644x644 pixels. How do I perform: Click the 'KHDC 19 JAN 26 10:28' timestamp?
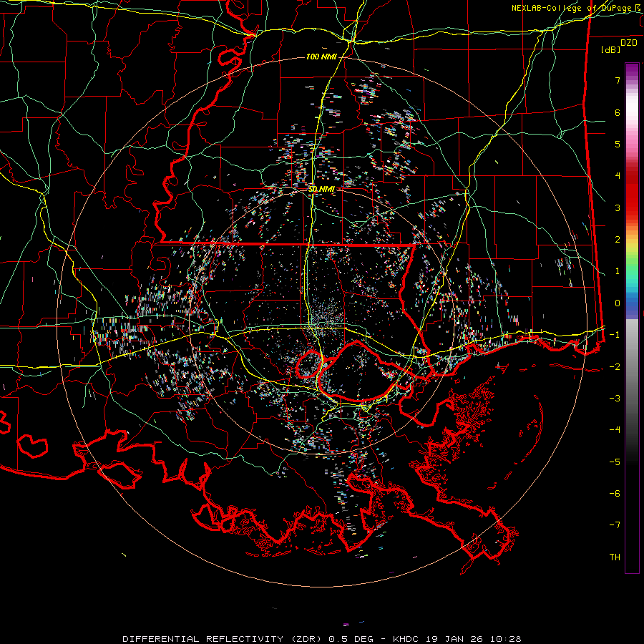pyautogui.click(x=457, y=639)
